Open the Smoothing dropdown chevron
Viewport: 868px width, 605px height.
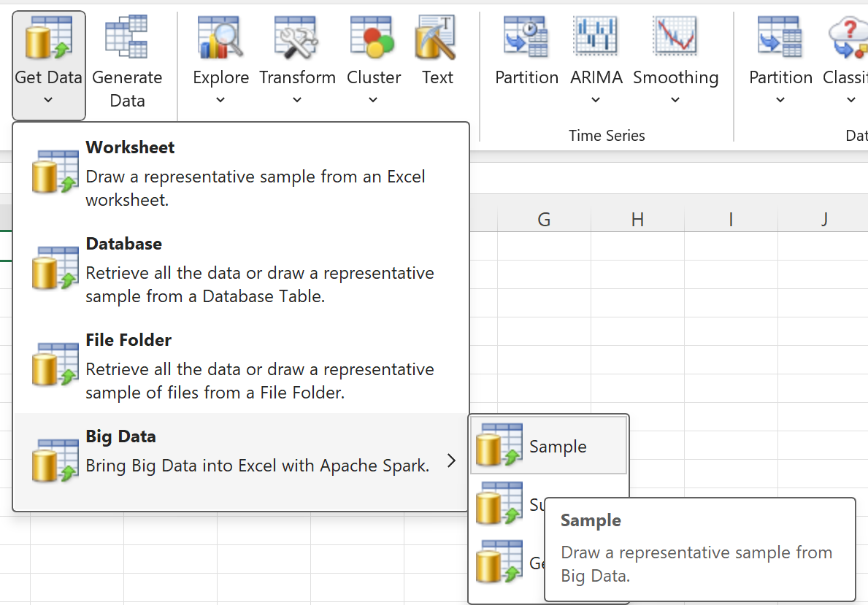click(675, 100)
